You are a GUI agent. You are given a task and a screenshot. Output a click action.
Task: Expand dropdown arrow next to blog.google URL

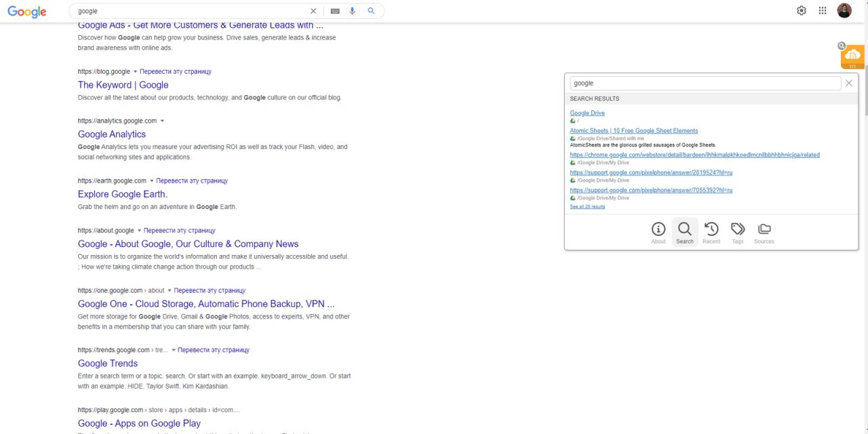pos(135,72)
